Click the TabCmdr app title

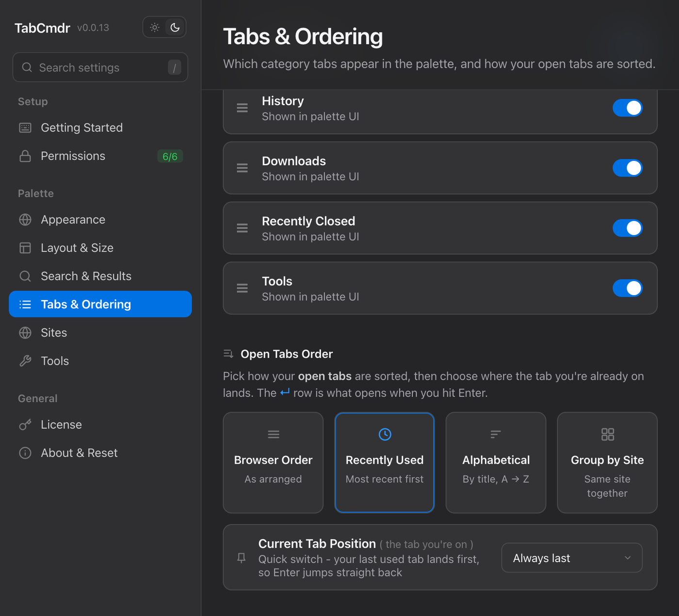point(42,28)
